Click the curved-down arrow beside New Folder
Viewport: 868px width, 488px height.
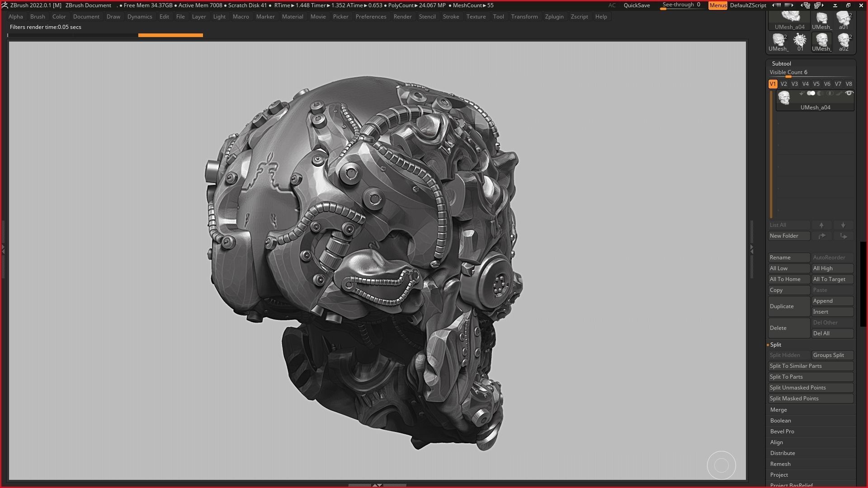coord(843,236)
